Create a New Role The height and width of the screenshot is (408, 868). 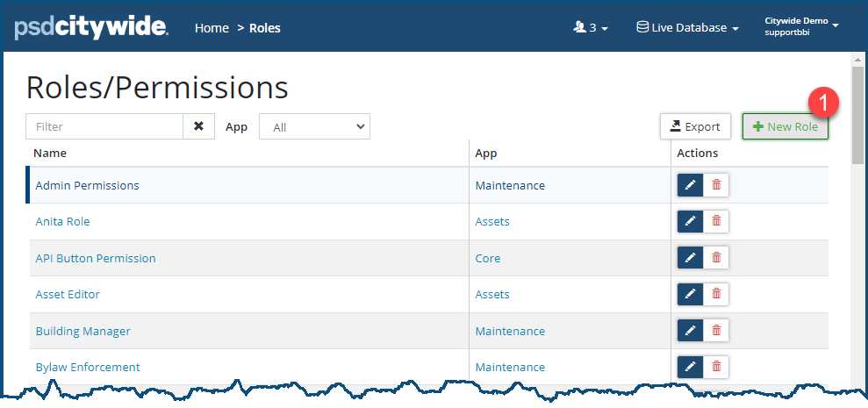point(785,126)
